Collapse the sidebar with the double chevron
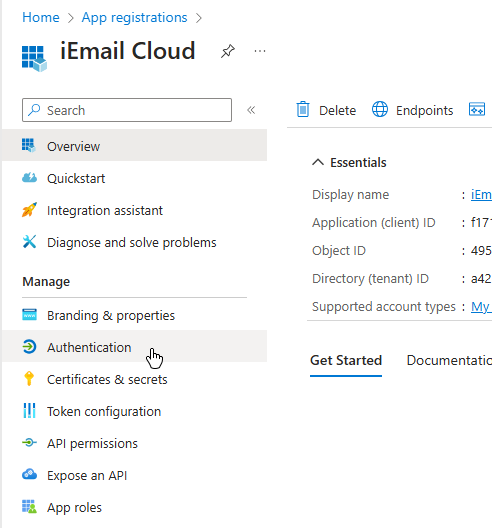This screenshot has width=492, height=528. point(251,110)
